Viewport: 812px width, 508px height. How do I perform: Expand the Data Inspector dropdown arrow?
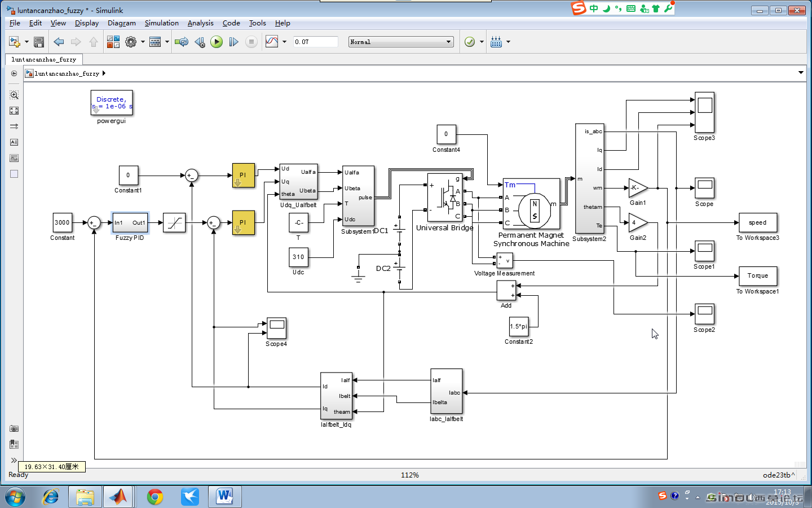tap(284, 42)
